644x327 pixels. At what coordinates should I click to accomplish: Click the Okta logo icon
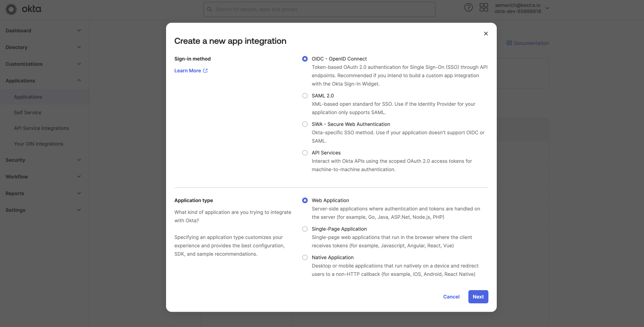point(11,9)
